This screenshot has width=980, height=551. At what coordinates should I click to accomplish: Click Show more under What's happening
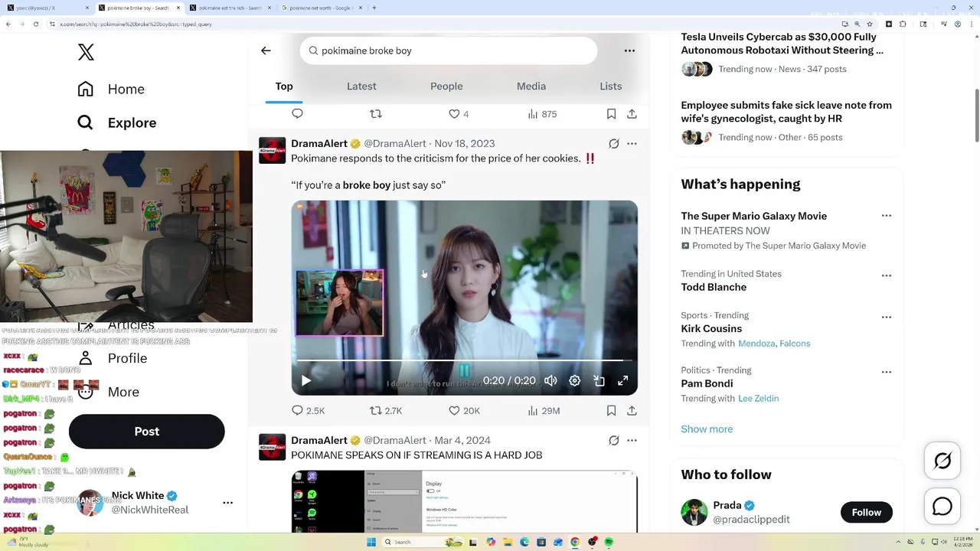click(x=707, y=429)
